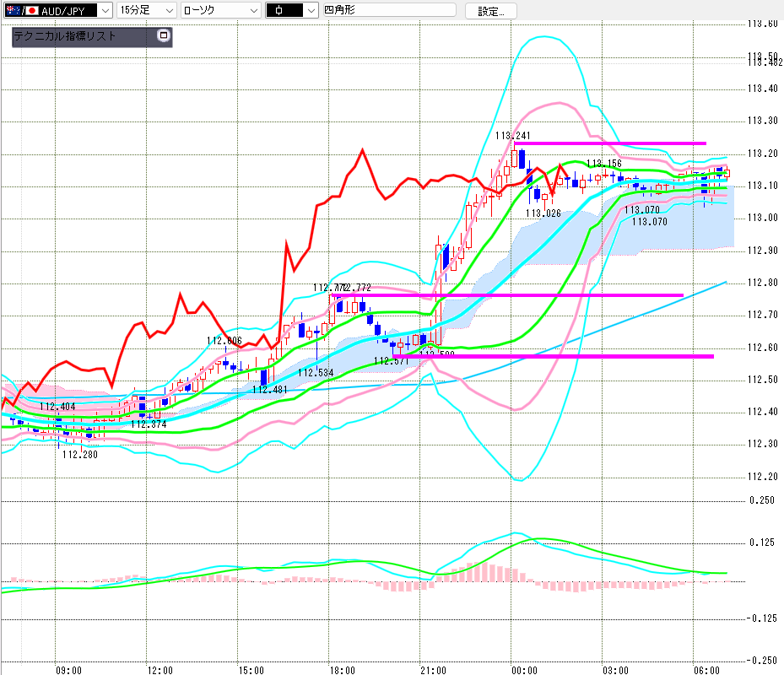The width and height of the screenshot is (784, 675).
Task: Click the 21:00 time axis label
Action: (433, 670)
